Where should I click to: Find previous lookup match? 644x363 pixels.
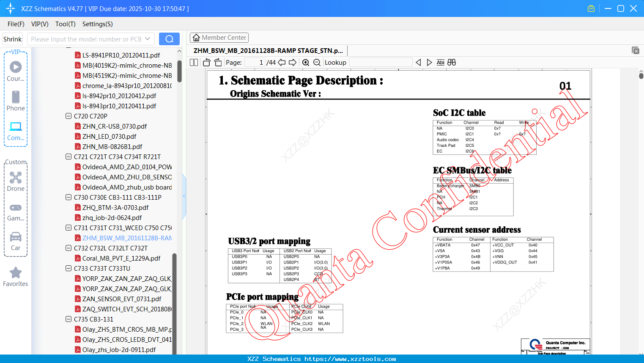418,62
